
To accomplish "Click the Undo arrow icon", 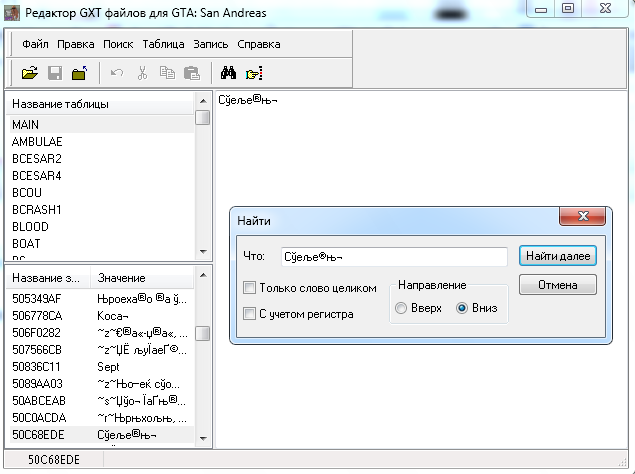I will (117, 73).
